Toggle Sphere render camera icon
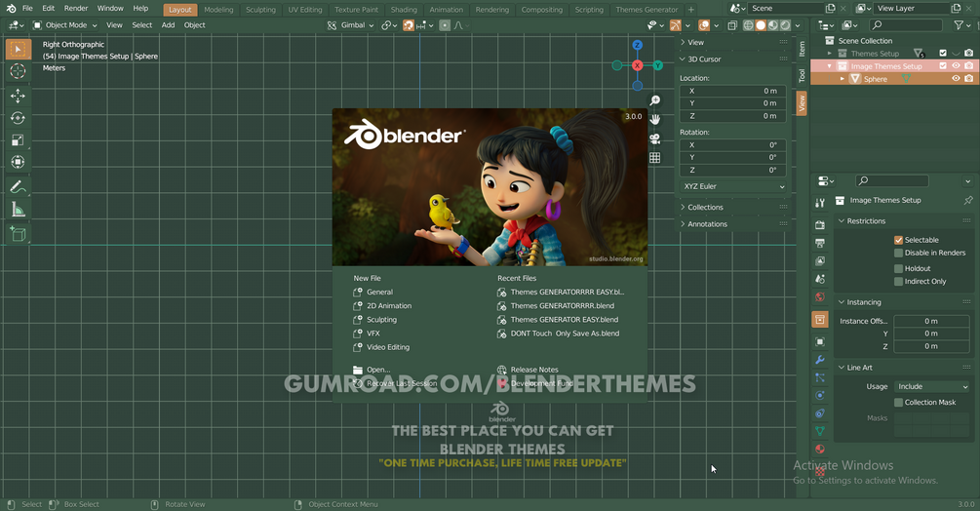This screenshot has height=511, width=980. [x=968, y=79]
